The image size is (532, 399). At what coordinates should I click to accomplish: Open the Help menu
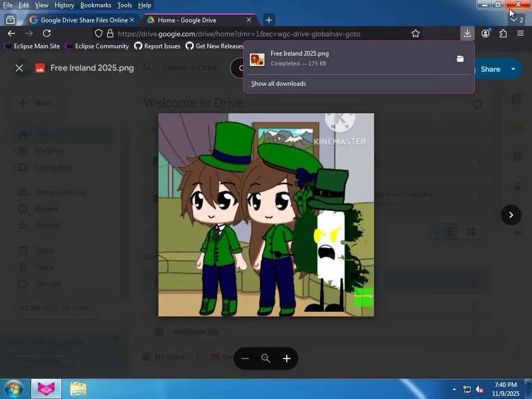[144, 5]
